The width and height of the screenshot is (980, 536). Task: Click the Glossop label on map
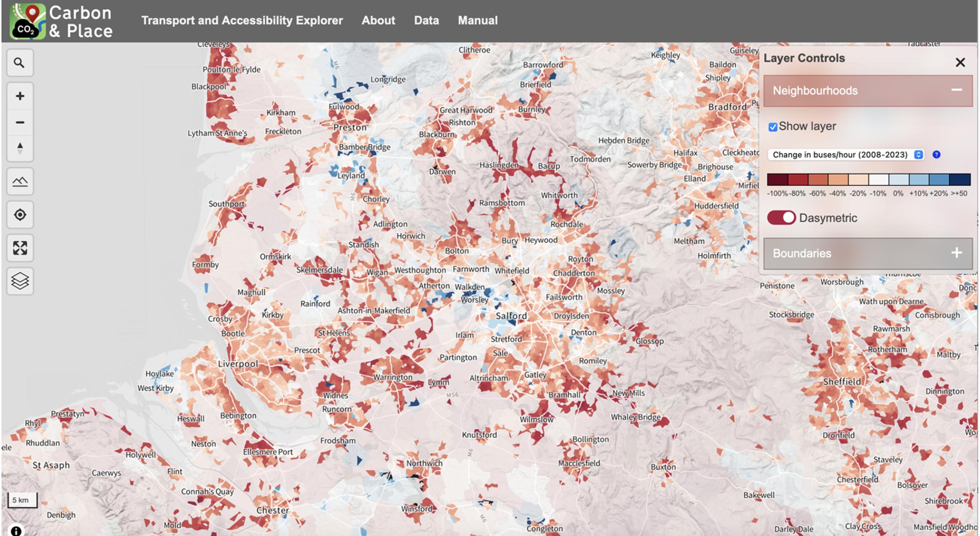pos(649,341)
